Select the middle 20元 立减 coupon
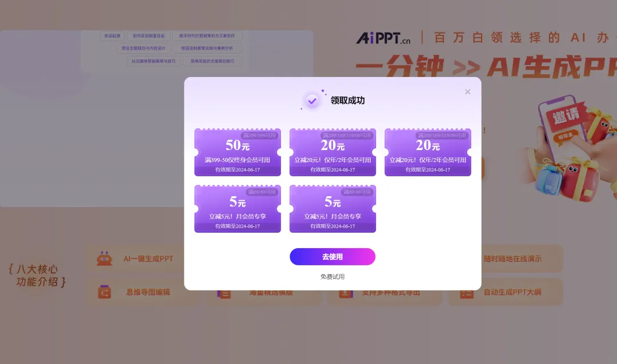This screenshot has height=364, width=617. 332,152
